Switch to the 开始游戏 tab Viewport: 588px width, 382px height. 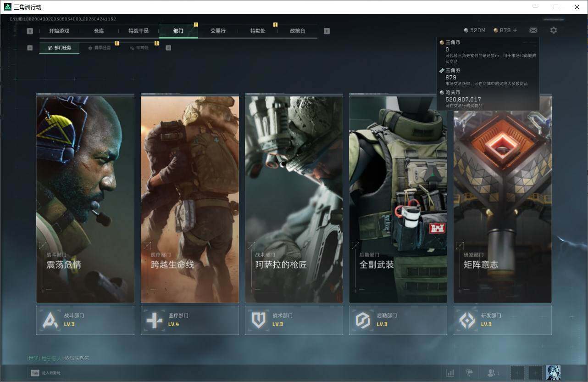click(59, 31)
